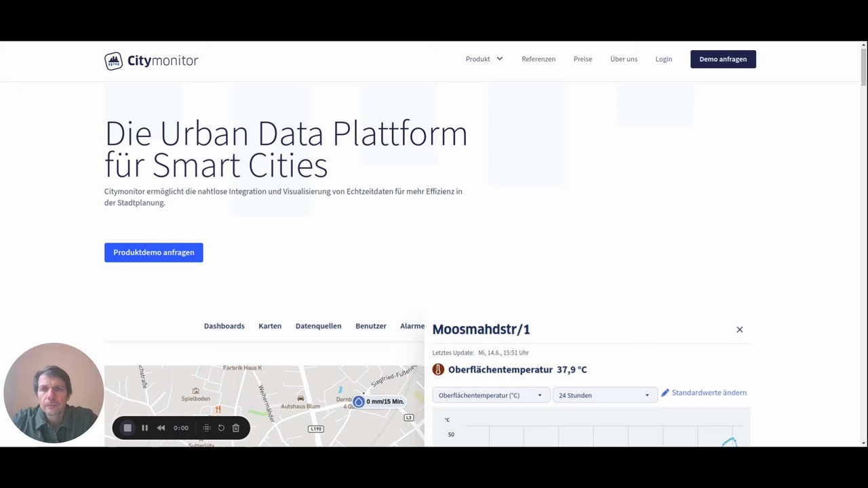Click the 37,9 °C temperature value
Image resolution: width=868 pixels, height=488 pixels.
[572, 369]
